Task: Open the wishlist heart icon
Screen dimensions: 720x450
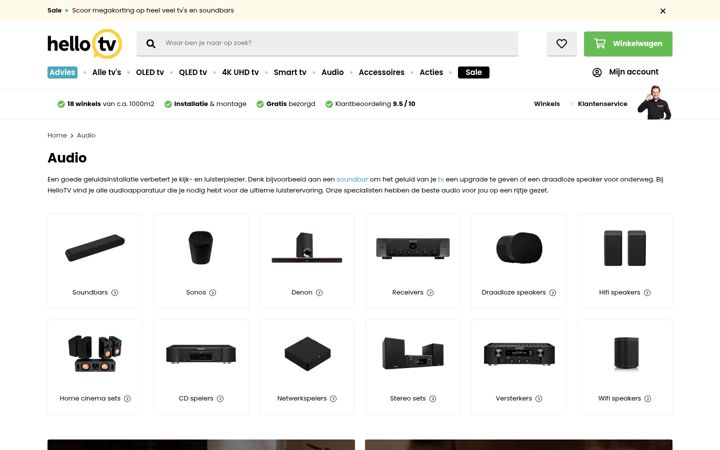Action: click(562, 44)
